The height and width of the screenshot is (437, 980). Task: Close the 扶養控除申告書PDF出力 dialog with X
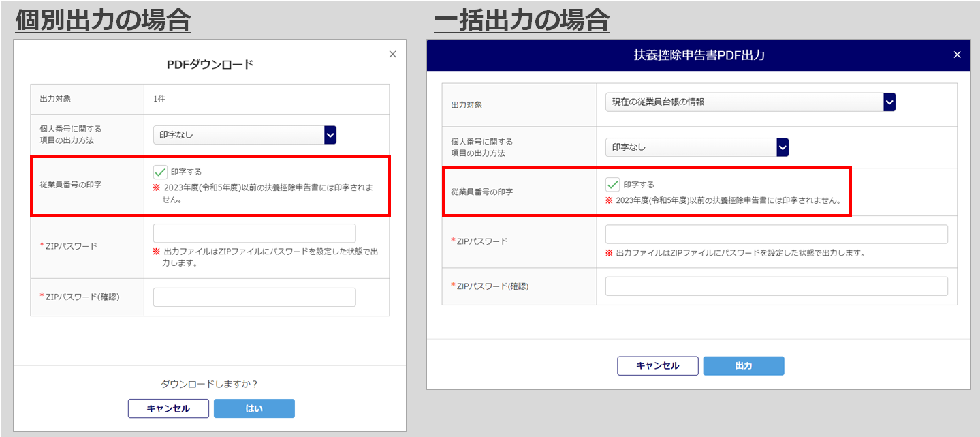957,55
